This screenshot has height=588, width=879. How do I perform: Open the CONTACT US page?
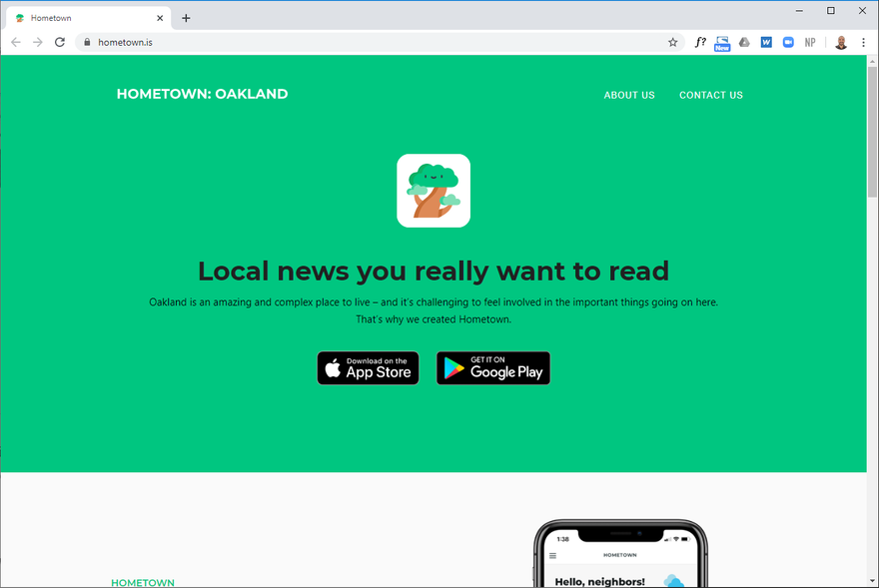pyautogui.click(x=711, y=95)
